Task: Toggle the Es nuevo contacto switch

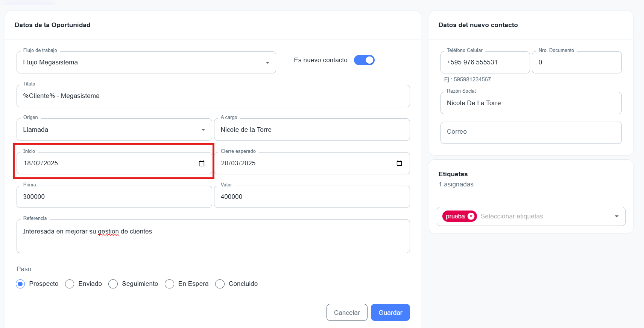Action: coord(364,60)
